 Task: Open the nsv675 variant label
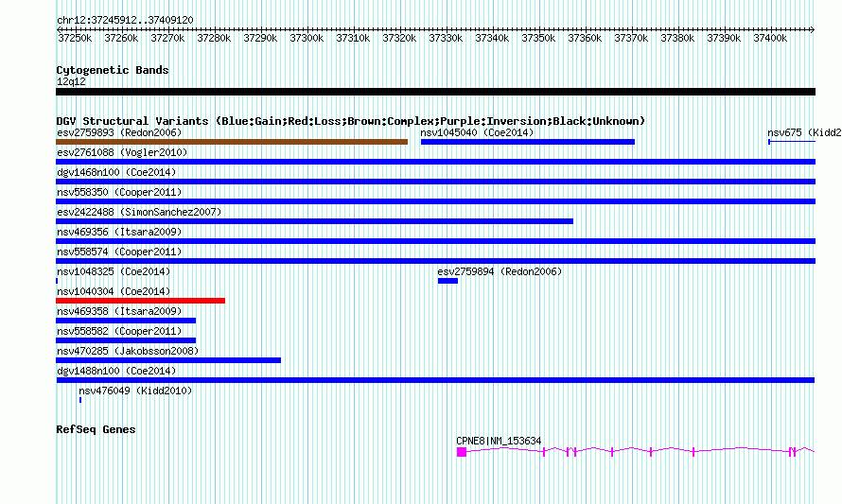804,132
